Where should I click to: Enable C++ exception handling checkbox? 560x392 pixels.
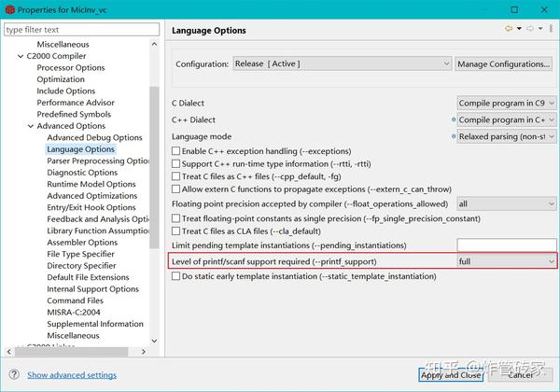pyautogui.click(x=176, y=151)
